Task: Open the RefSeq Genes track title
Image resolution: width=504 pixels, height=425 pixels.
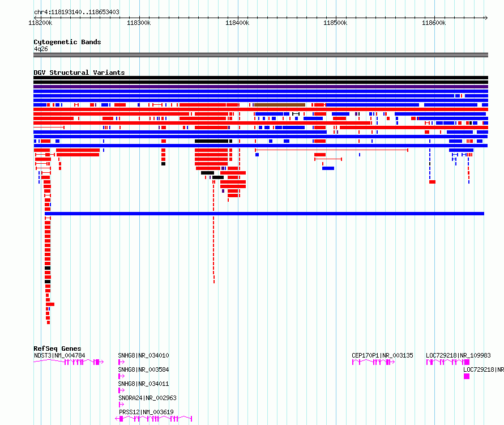Action: 57,348
